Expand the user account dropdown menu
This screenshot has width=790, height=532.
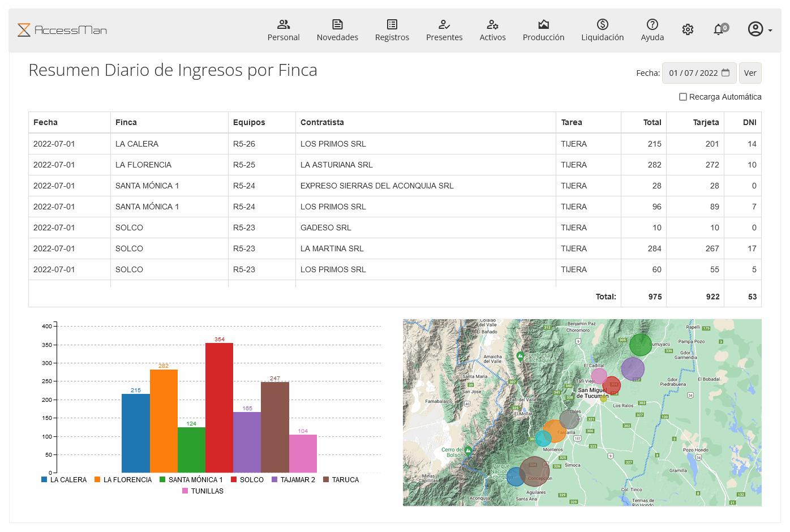point(759,29)
